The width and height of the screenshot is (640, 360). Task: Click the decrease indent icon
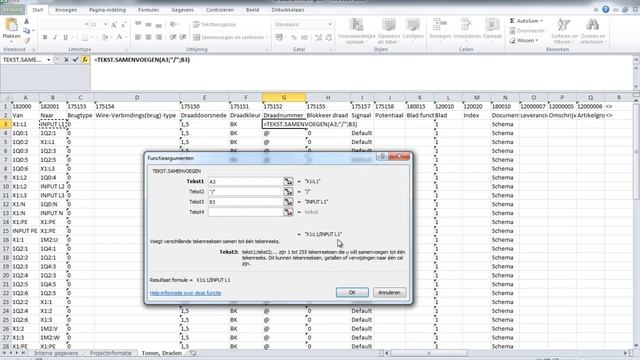(173, 37)
